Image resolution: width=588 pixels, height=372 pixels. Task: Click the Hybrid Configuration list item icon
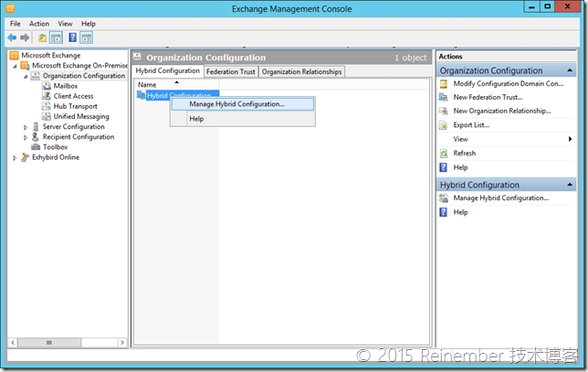click(142, 95)
